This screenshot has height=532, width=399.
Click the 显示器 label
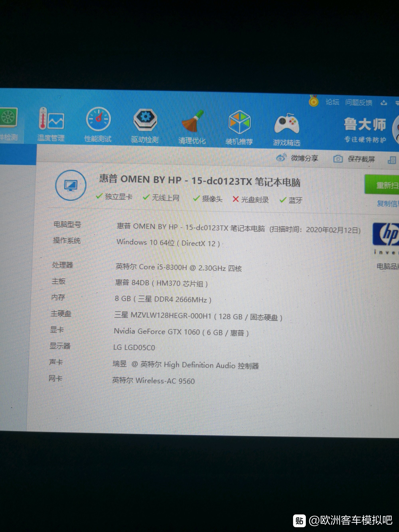pos(60,346)
